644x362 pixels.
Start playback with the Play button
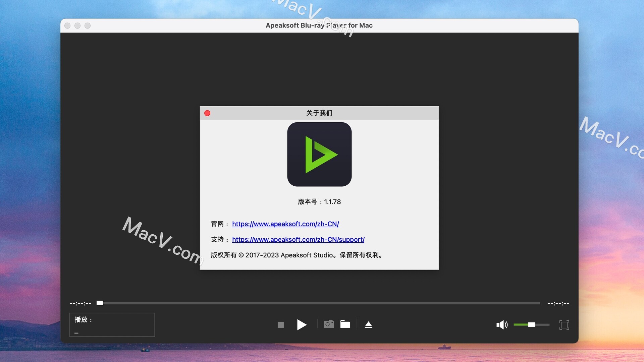pos(302,325)
